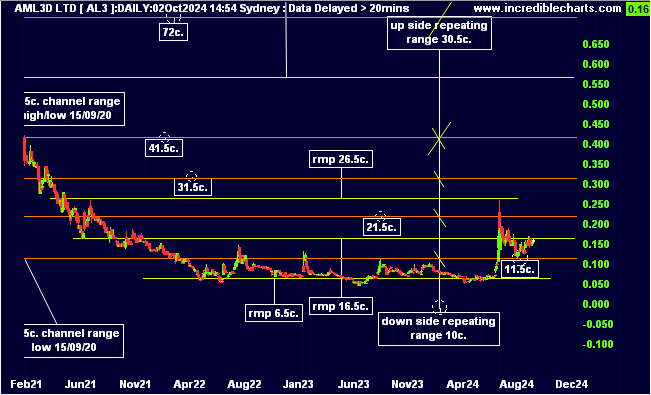
Task: Click the 0.500 price axis label
Action: point(596,104)
